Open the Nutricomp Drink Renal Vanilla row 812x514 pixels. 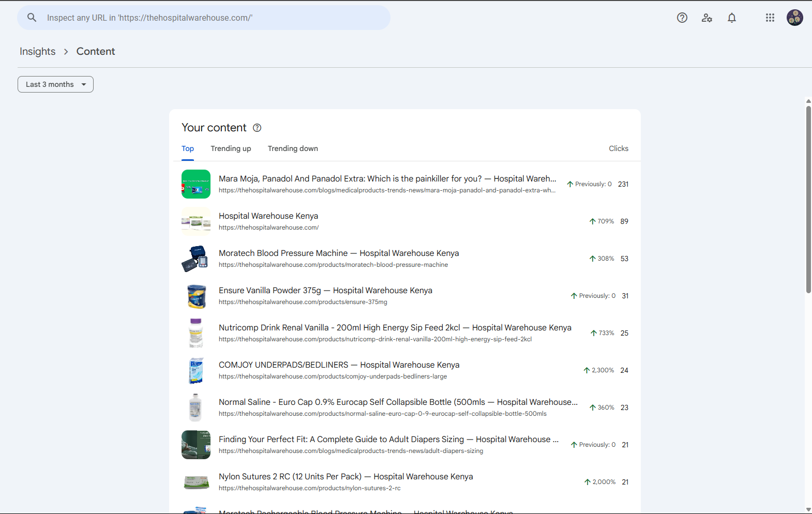(405, 333)
